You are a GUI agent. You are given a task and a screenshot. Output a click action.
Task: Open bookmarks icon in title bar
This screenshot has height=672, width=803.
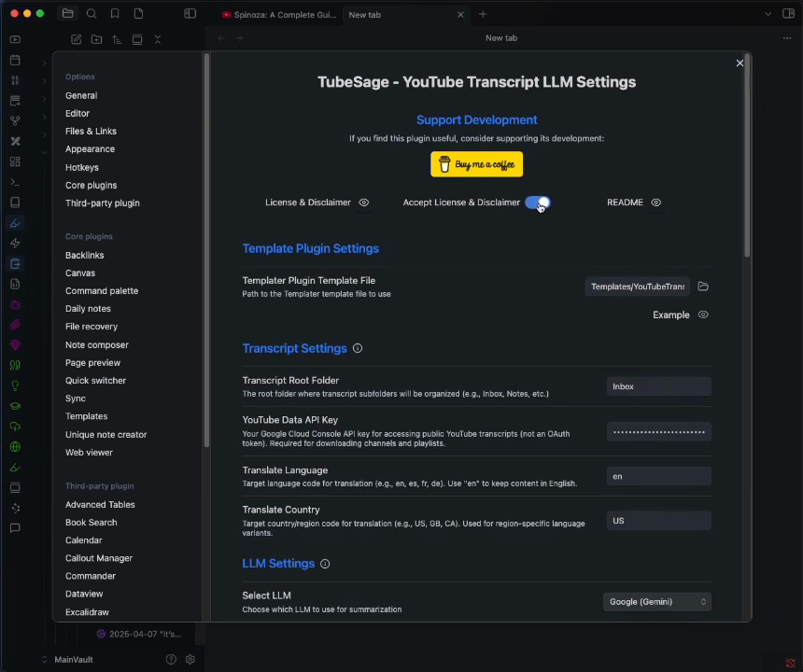click(x=115, y=14)
